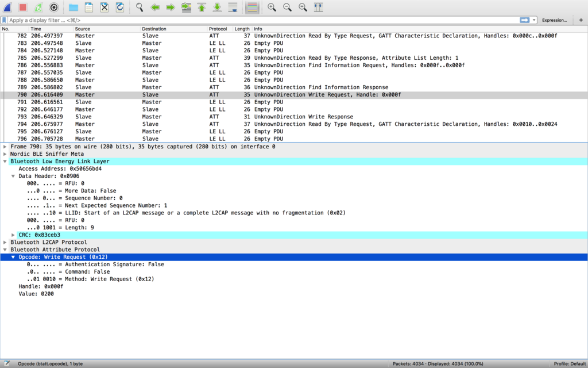Open a capture file with the folder icon

click(73, 7)
